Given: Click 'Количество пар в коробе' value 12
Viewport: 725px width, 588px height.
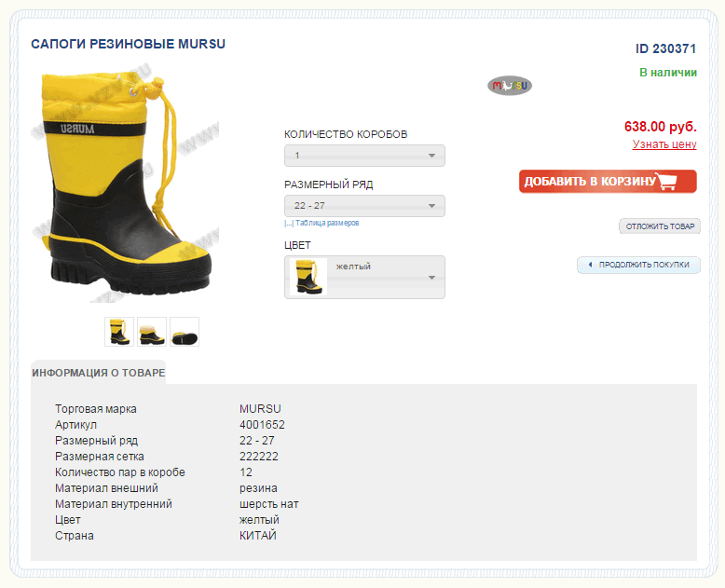Looking at the screenshot, I should [246, 472].
